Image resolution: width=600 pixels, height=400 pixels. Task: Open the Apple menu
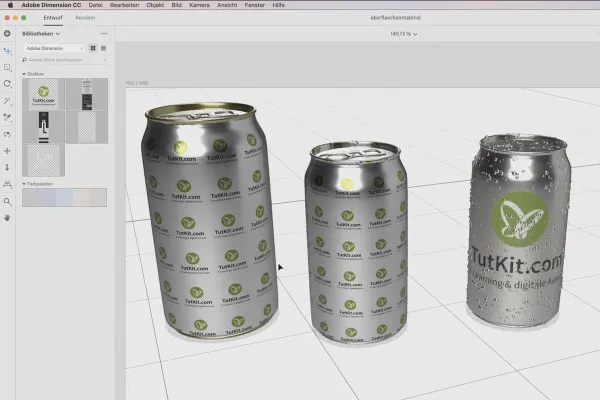pos(10,5)
